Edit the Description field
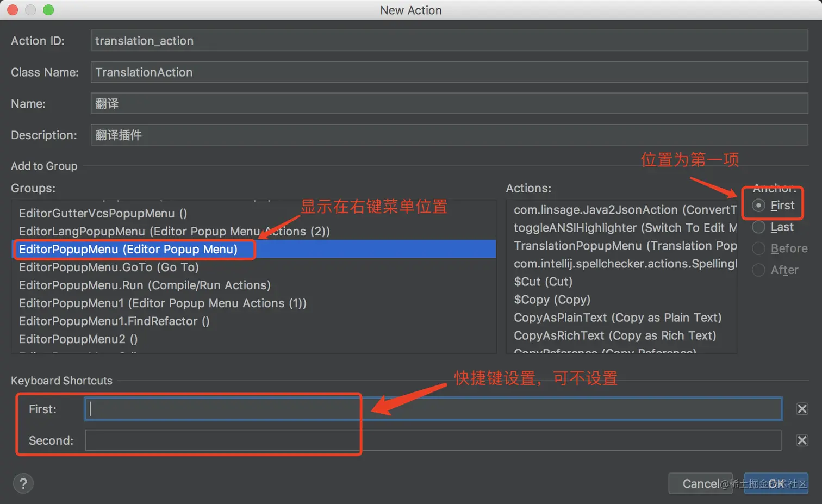This screenshot has width=822, height=504. 449,135
